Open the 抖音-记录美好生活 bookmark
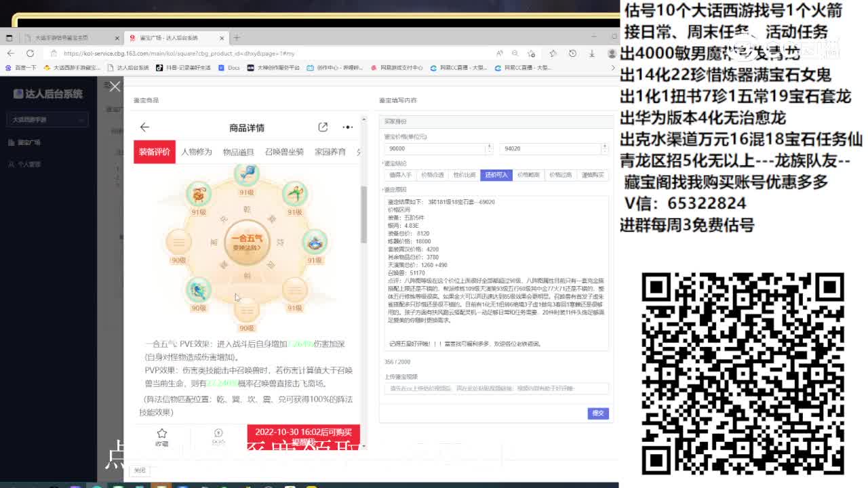This screenshot has width=868, height=488. point(183,68)
